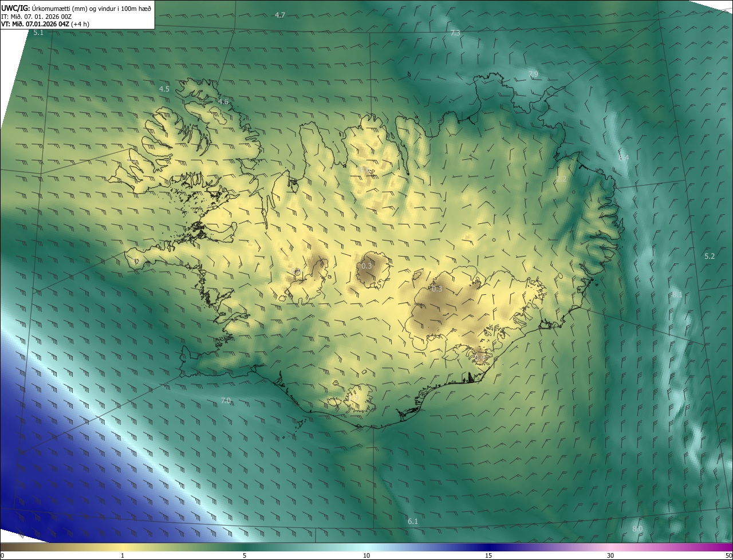Click the 4.6 value label on the map
Image resolution: width=733 pixels, height=560 pixels.
coord(223,101)
